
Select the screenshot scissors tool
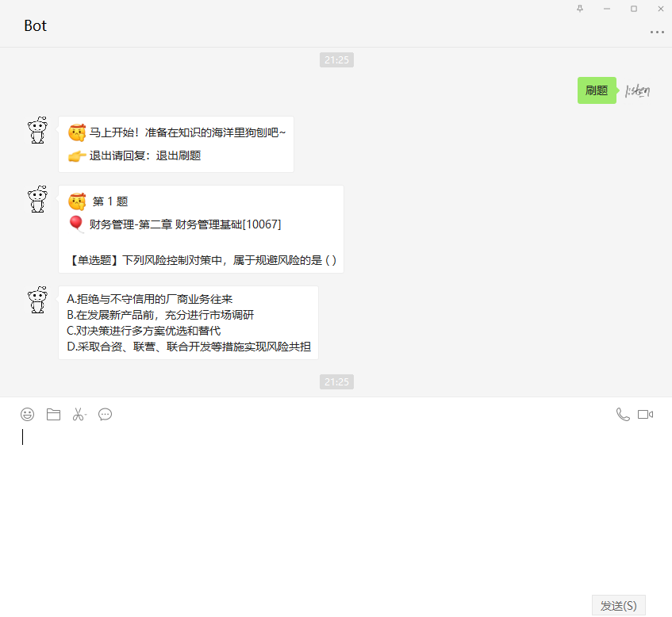79,414
